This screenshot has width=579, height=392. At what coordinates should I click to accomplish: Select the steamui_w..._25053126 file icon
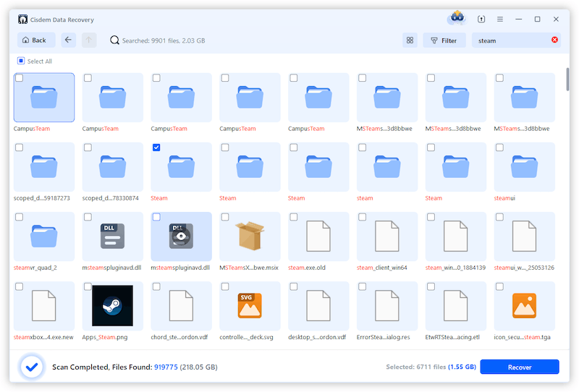[x=524, y=237]
